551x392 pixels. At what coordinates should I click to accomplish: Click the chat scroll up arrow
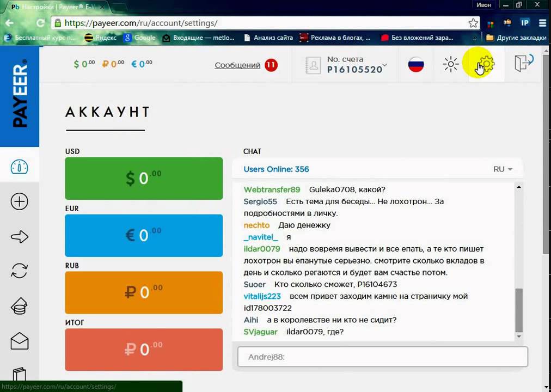[x=519, y=187]
